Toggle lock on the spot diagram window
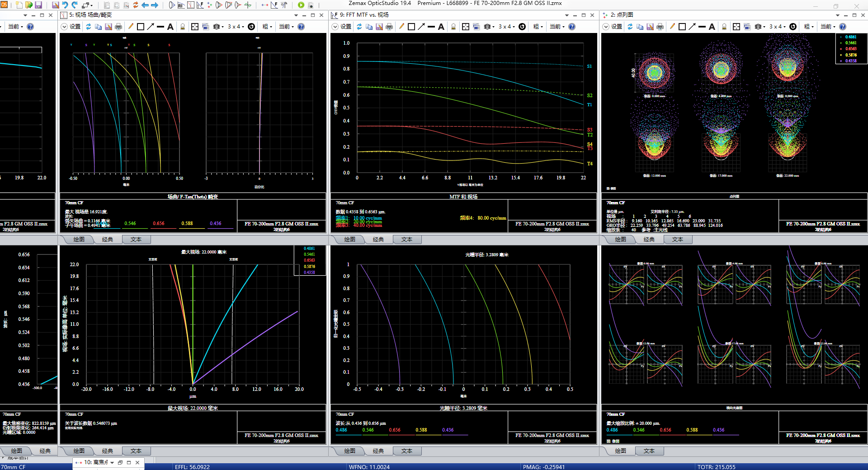The width and height of the screenshot is (868, 470). (x=724, y=27)
